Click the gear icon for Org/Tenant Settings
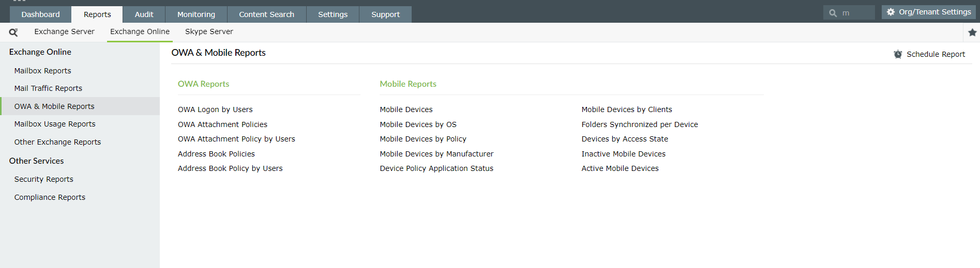 [x=891, y=12]
